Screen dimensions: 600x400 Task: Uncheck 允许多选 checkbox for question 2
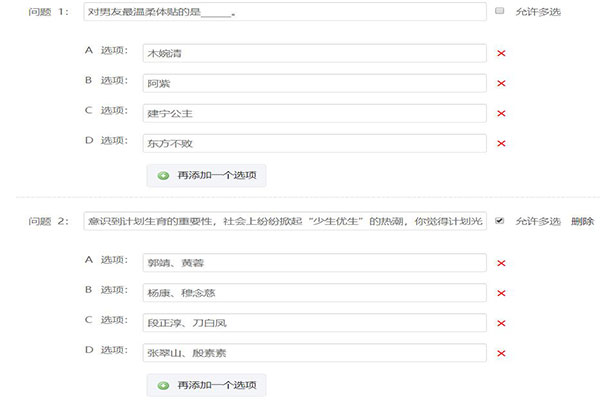coord(499,220)
